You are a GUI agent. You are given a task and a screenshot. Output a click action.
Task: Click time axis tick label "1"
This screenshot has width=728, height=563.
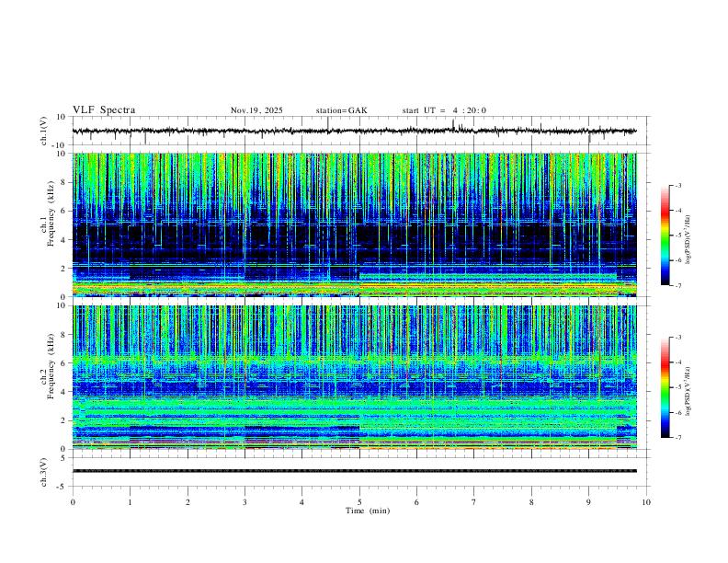coord(130,502)
